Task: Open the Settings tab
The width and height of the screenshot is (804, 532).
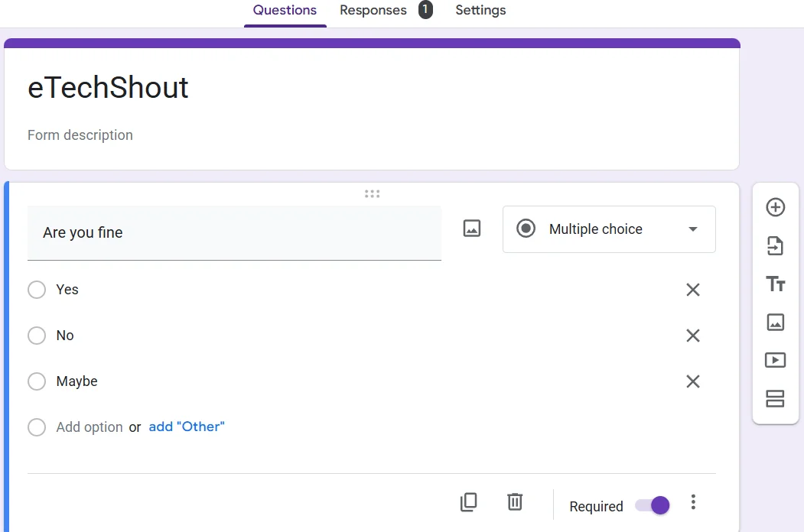Action: point(480,11)
